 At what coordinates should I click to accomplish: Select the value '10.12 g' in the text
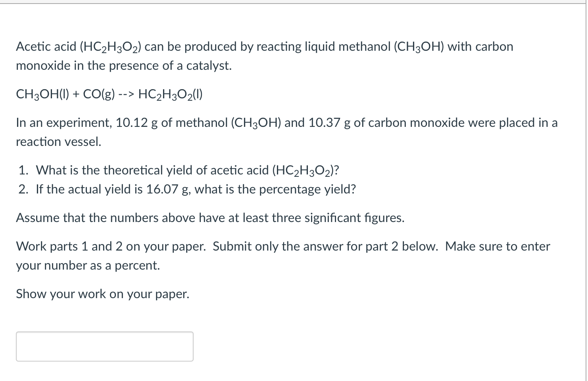pos(137,123)
